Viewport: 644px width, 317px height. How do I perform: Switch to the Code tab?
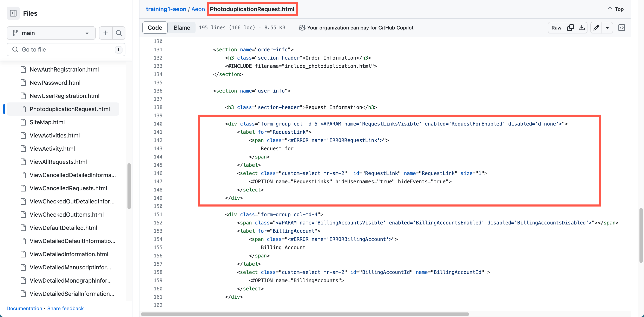155,27
